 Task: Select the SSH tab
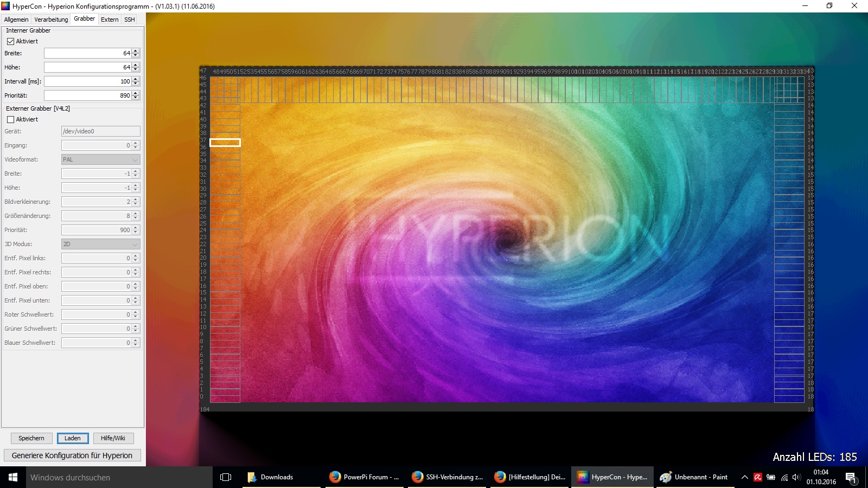point(129,20)
